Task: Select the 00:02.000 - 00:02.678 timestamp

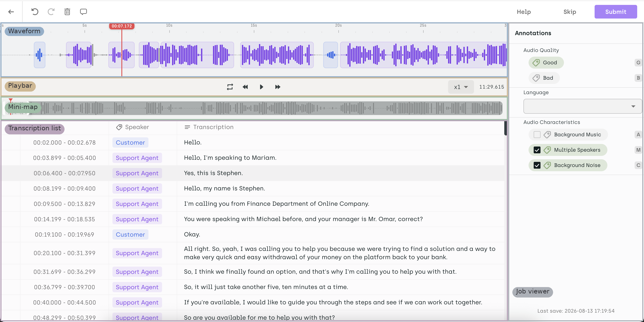Action: (65, 142)
